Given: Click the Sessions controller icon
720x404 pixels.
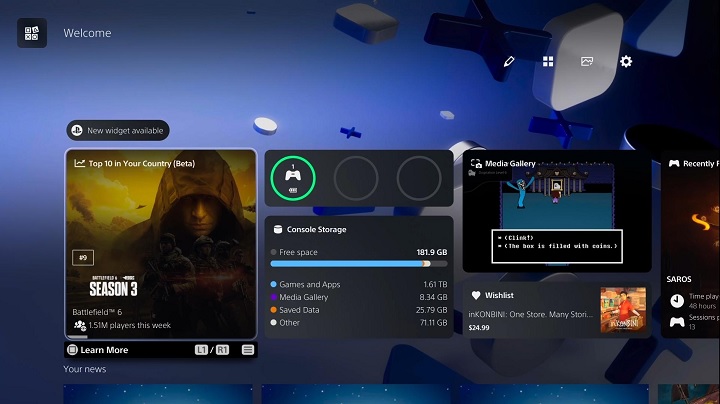Looking at the screenshot, I should (677, 322).
